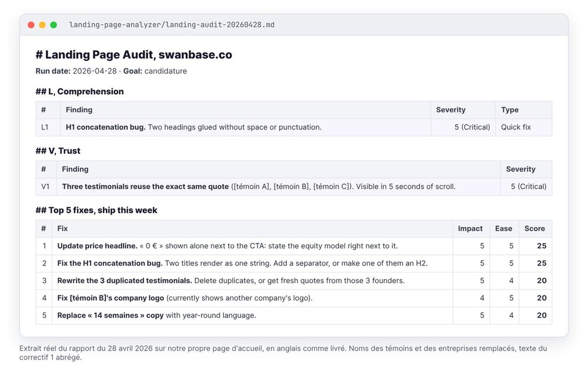The width and height of the screenshot is (588, 366).
Task: Close the window with the red button
Action: tap(31, 25)
